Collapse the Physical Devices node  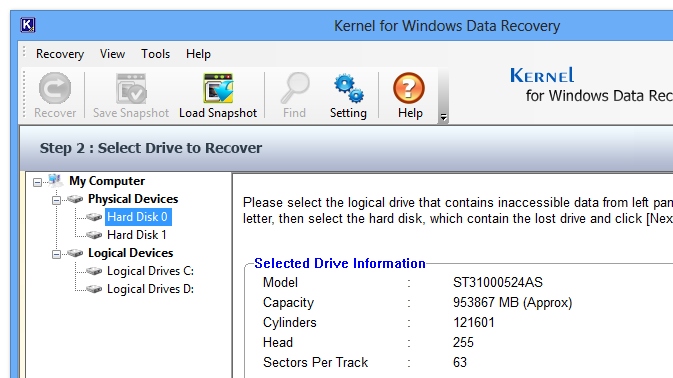56,200
